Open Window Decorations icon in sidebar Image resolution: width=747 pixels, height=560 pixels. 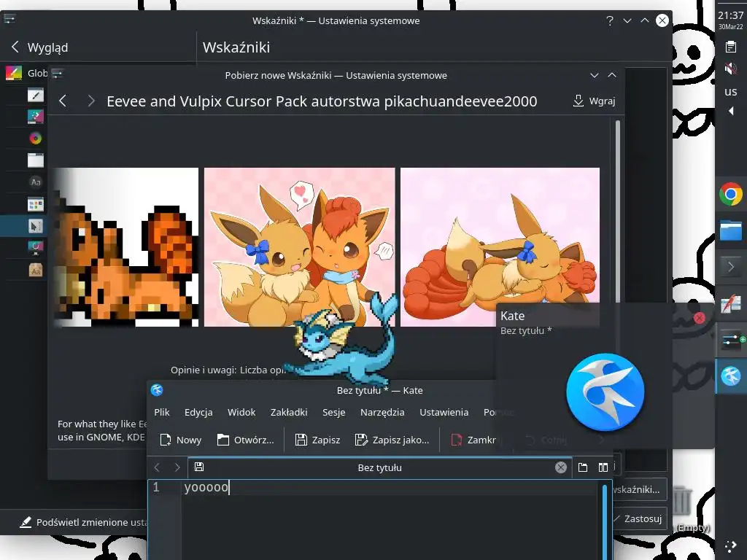[x=36, y=160]
